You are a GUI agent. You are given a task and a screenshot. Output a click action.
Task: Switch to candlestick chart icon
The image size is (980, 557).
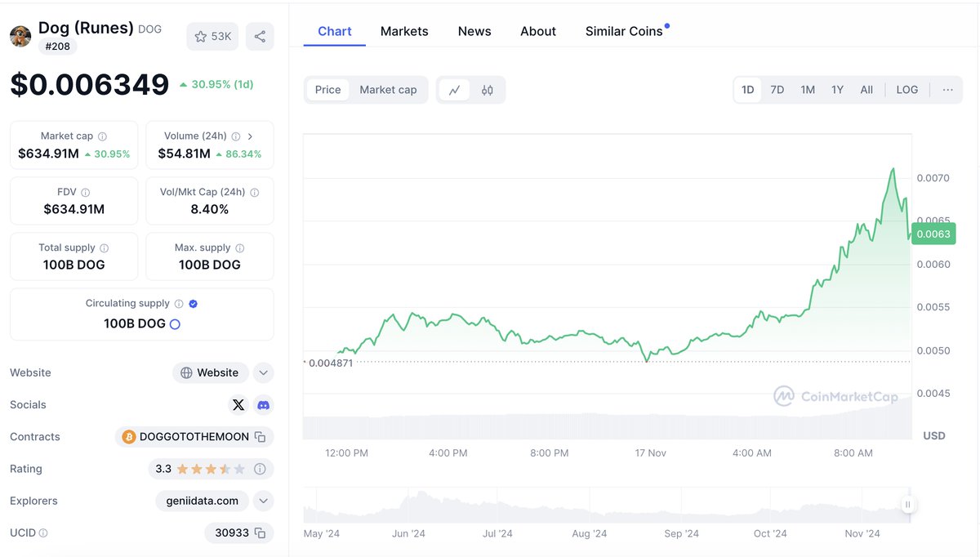click(x=488, y=90)
